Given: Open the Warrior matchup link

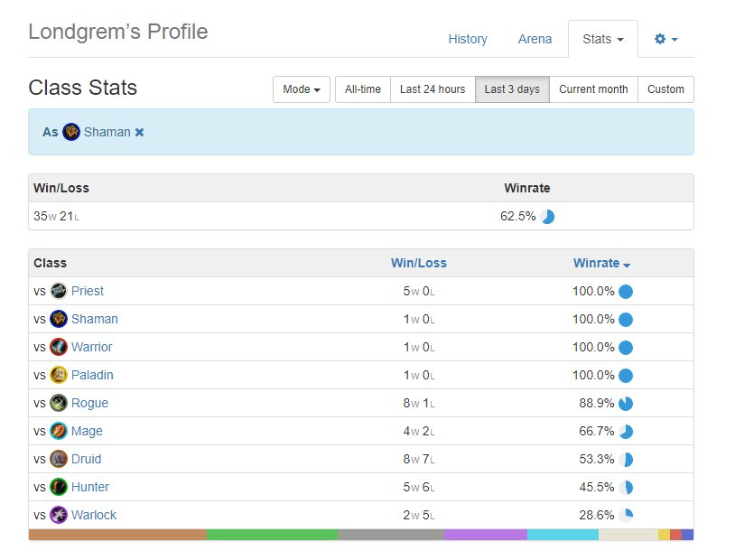Looking at the screenshot, I should [x=92, y=347].
